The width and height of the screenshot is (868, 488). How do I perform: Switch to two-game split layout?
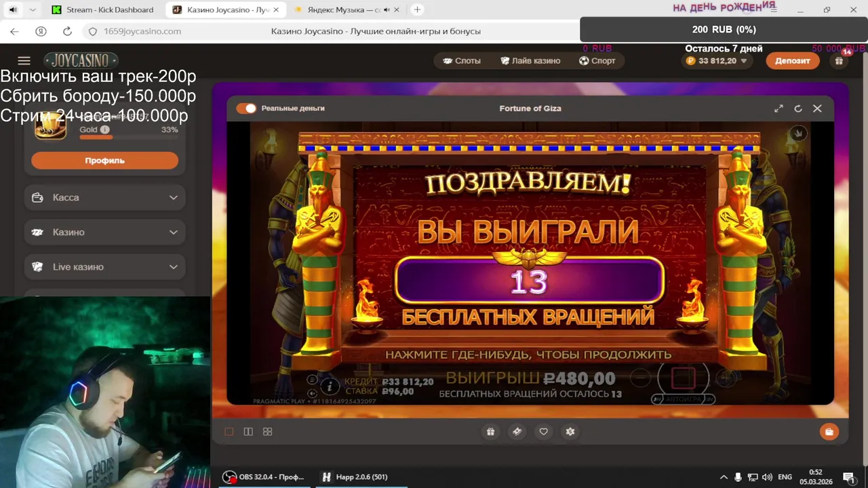(248, 432)
